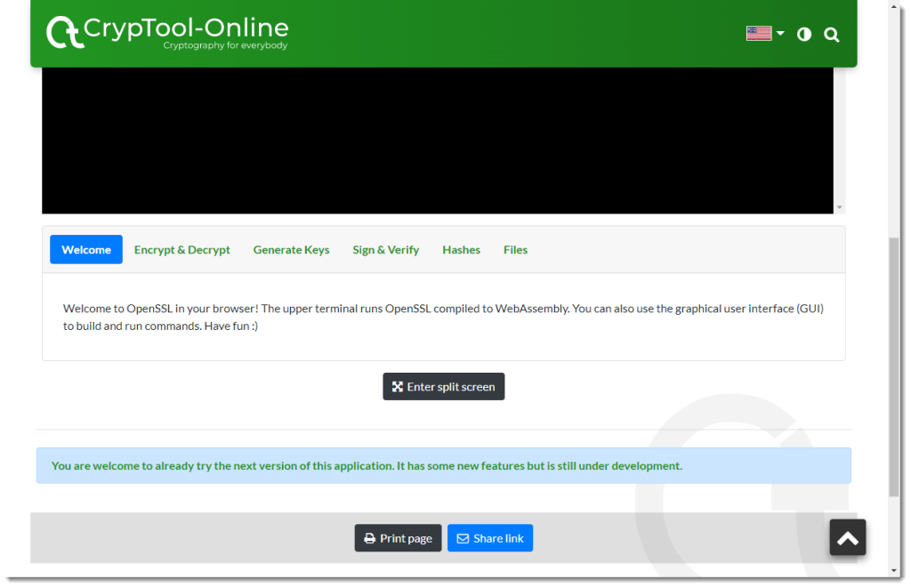911x588 pixels.
Task: Click the split-screen icon on the button
Action: pos(398,386)
